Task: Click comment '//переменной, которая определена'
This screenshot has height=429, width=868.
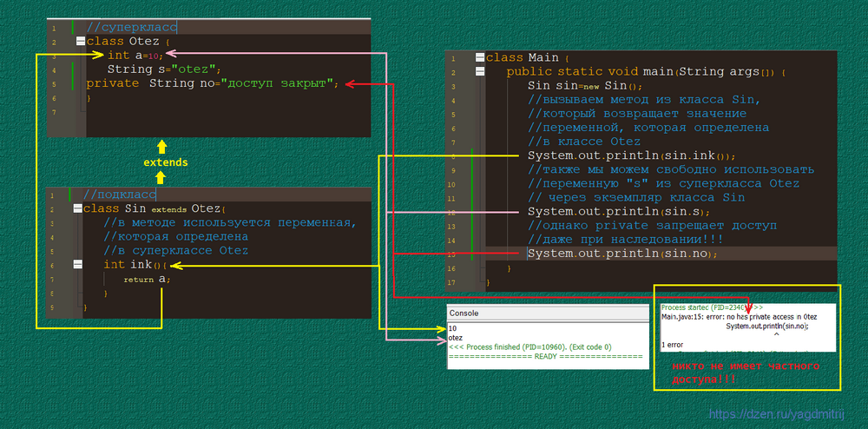Action: pos(648,128)
